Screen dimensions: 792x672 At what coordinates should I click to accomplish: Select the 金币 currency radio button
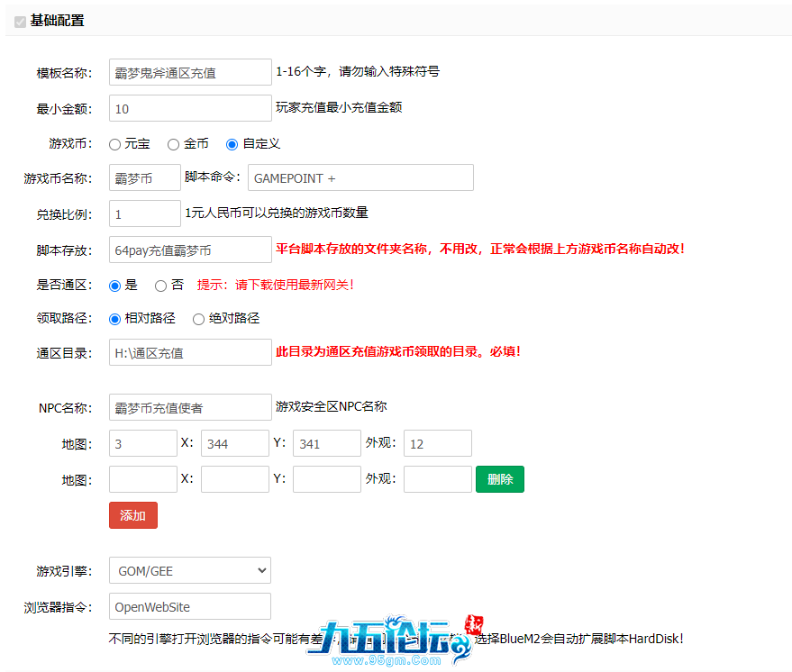point(174,144)
